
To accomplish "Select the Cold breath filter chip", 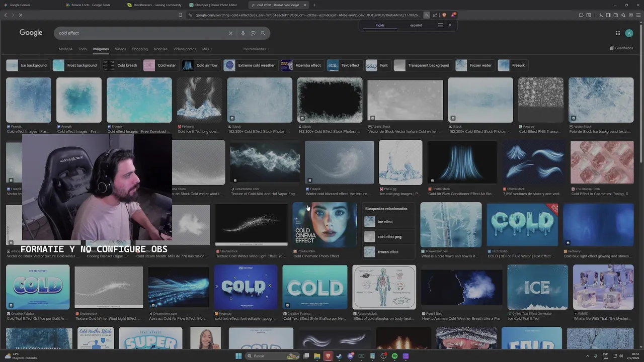I will [x=121, y=65].
